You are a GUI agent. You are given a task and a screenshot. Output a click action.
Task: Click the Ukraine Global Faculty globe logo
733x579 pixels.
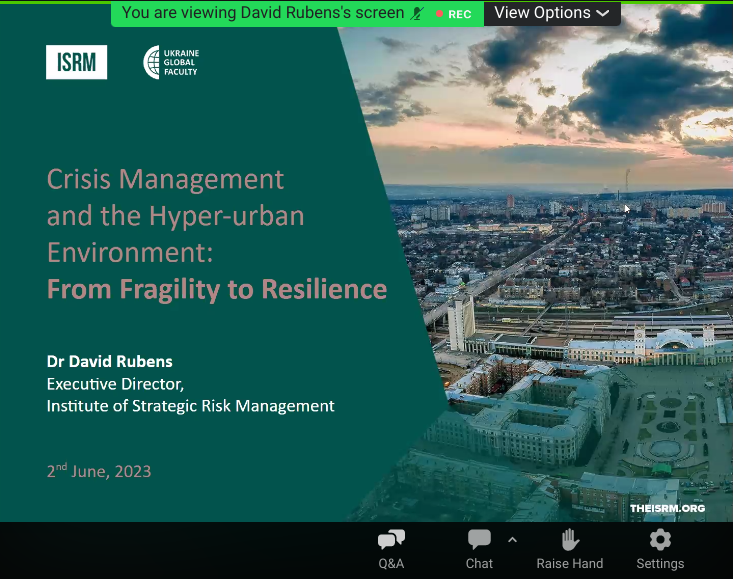click(x=151, y=62)
